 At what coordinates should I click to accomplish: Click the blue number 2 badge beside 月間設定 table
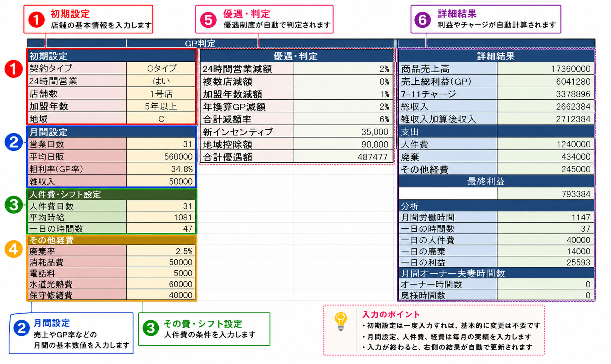coord(14,143)
